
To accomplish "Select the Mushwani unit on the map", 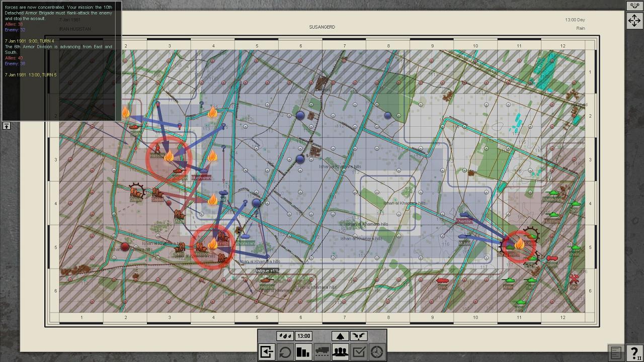I will click(202, 174).
